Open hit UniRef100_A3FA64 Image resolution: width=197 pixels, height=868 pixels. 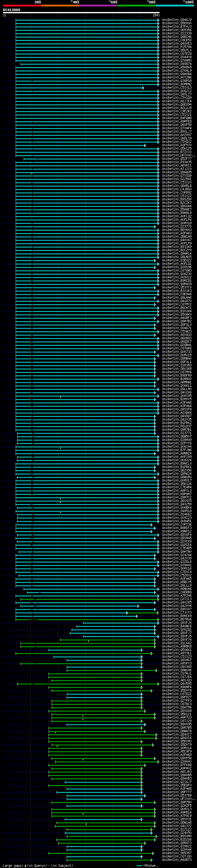(177, 406)
